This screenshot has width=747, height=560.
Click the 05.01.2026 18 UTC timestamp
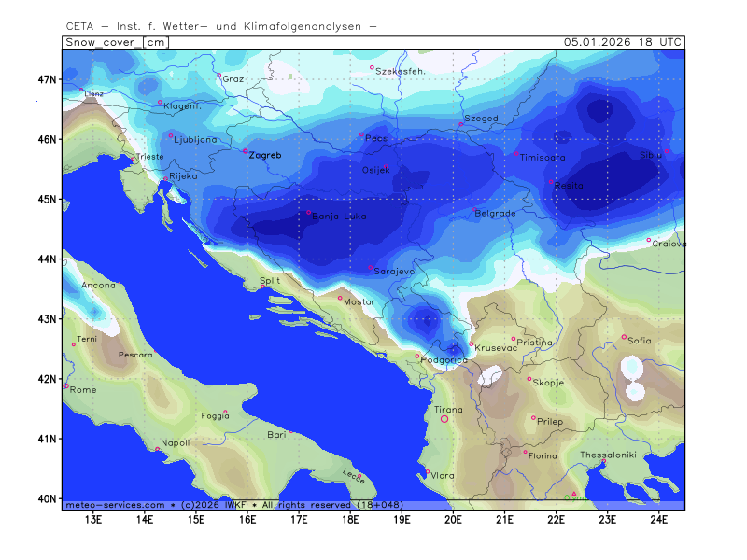[x=623, y=42]
